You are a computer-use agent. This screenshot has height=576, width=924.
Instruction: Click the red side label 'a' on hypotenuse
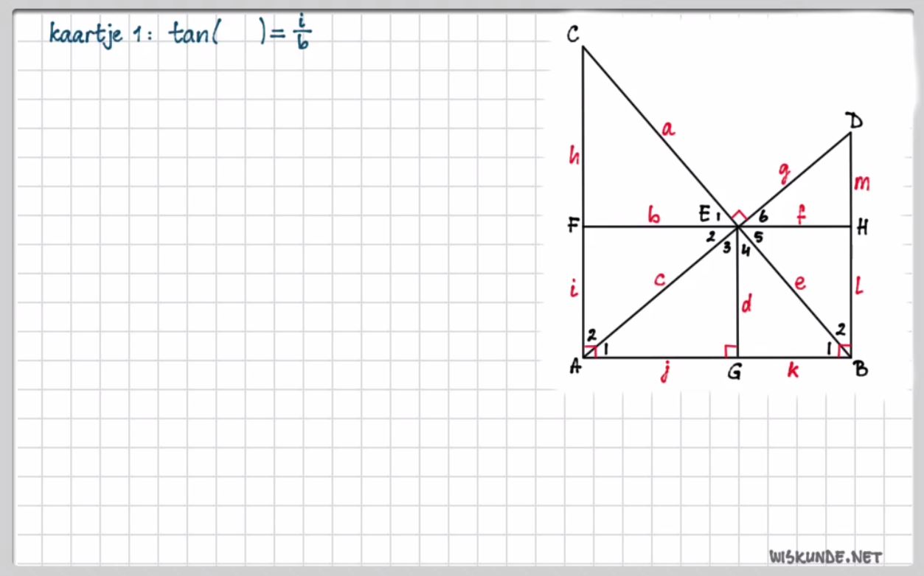(x=667, y=130)
